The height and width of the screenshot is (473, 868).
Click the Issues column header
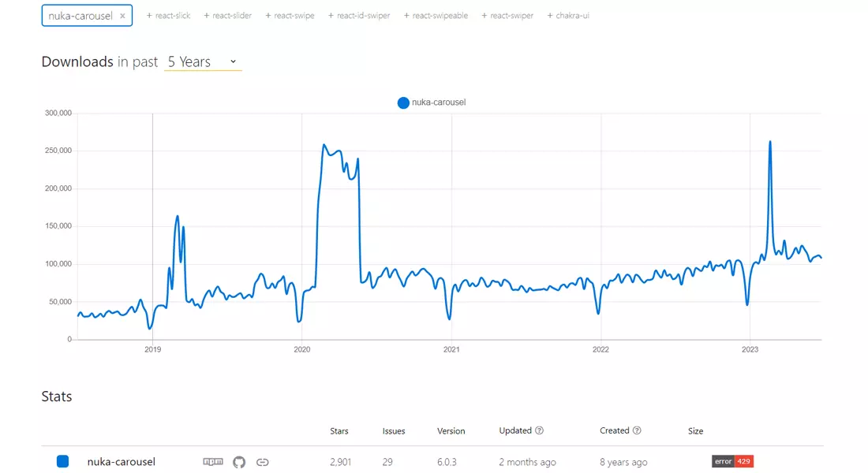[394, 431]
